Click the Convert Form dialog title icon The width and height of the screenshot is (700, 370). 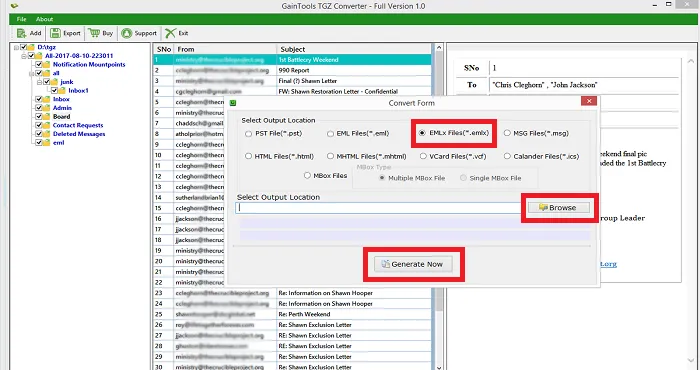pyautogui.click(x=233, y=103)
